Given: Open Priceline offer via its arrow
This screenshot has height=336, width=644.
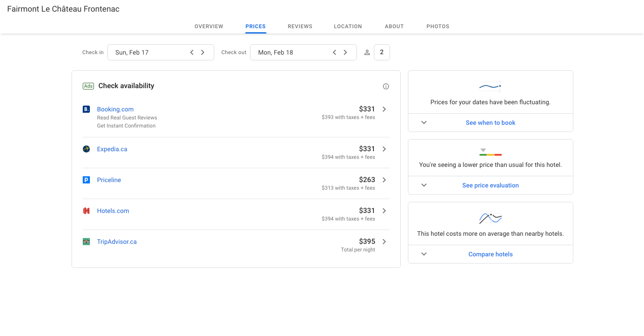Looking at the screenshot, I should point(384,180).
